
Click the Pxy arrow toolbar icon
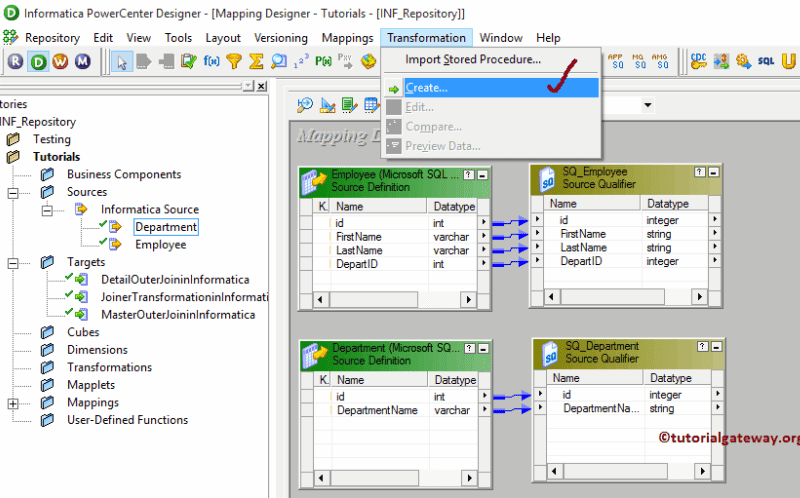coord(345,62)
